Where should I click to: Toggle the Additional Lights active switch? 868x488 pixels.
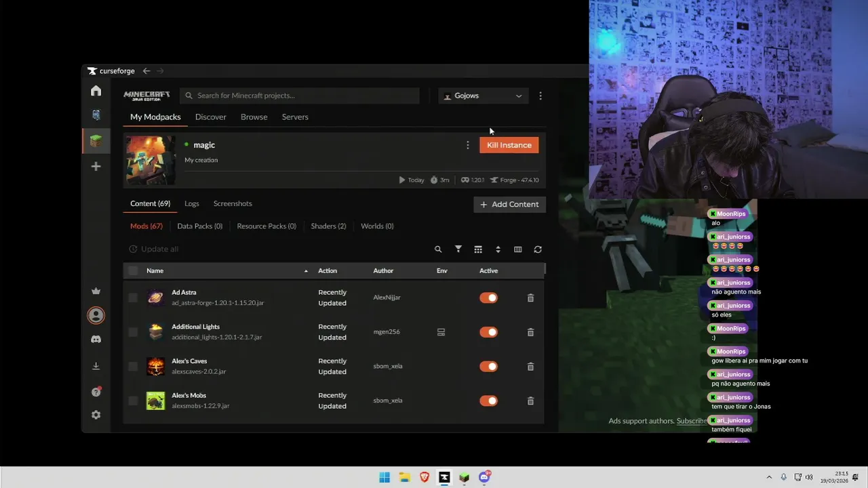click(488, 332)
